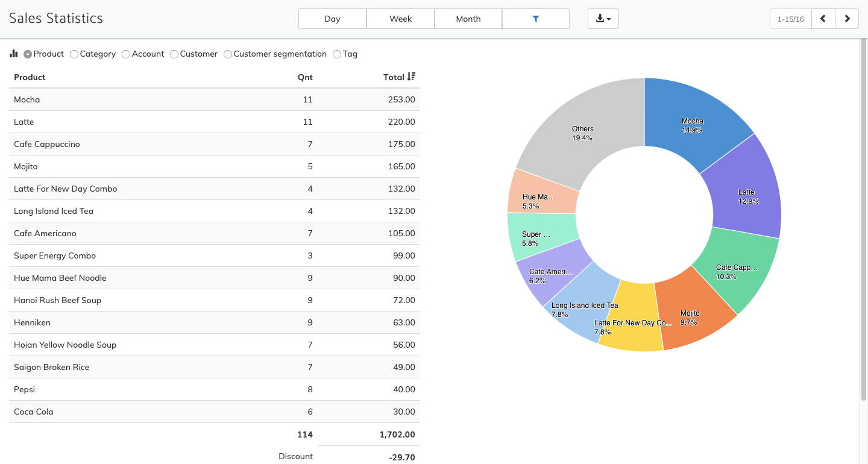The height and width of the screenshot is (464, 868).
Task: Switch to the Day view
Action: coord(332,19)
